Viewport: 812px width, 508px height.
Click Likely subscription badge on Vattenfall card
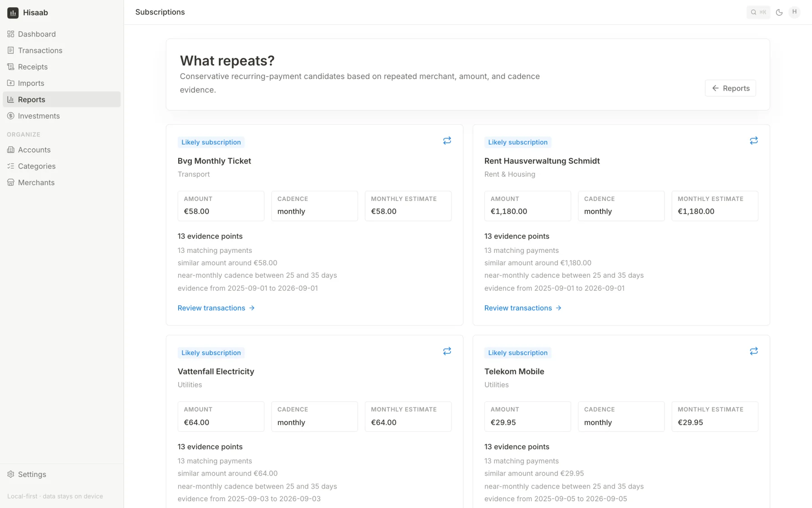(211, 353)
